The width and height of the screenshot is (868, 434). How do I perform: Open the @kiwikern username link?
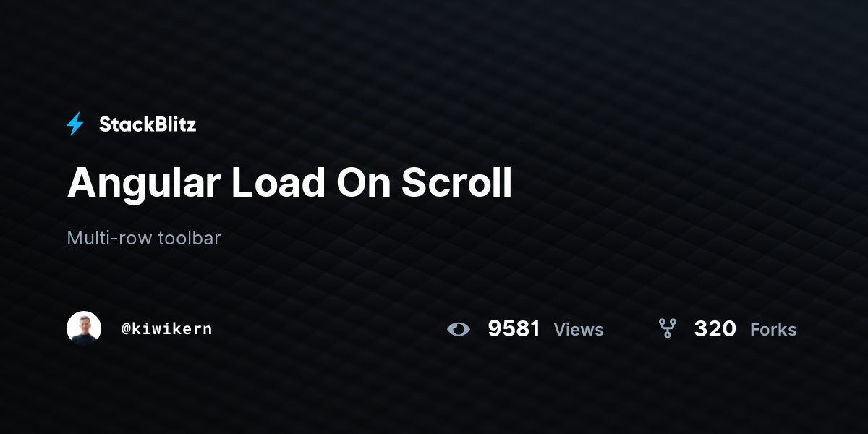coord(167,328)
